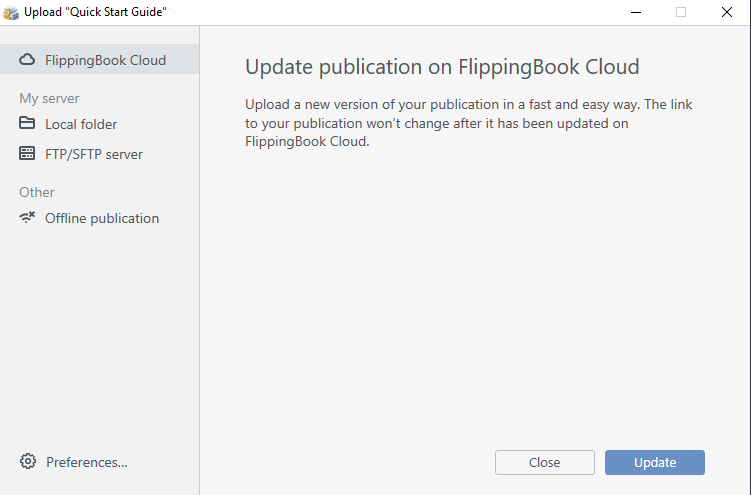Click the cloud icon beside FlippingBook Cloud

27,59
